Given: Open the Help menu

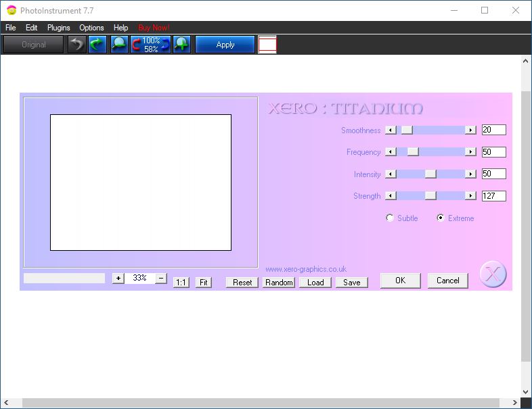Looking at the screenshot, I should (x=120, y=28).
